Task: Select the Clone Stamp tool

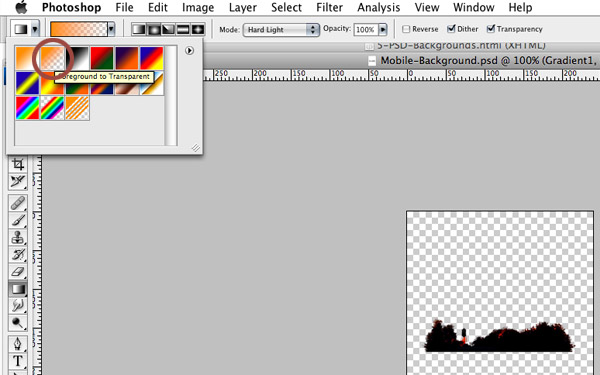Action: coord(18,238)
